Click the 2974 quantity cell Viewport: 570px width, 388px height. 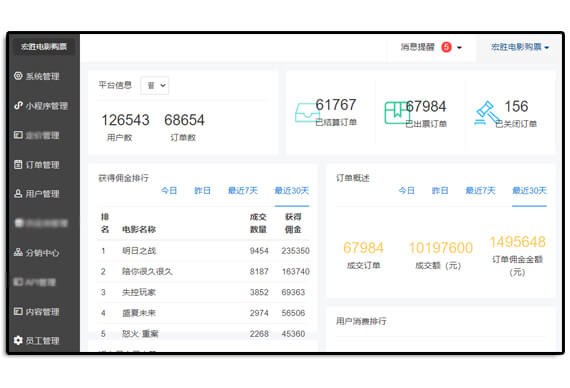click(x=259, y=313)
